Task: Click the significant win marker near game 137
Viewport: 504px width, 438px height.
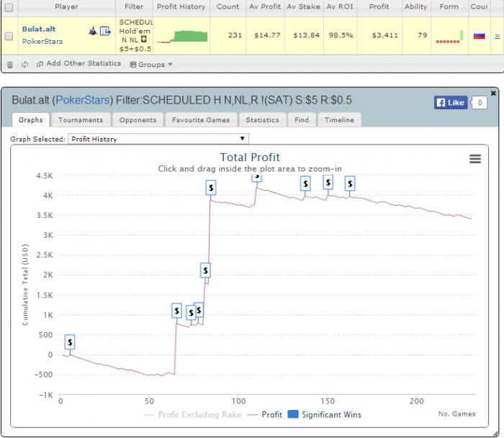Action: [305, 183]
